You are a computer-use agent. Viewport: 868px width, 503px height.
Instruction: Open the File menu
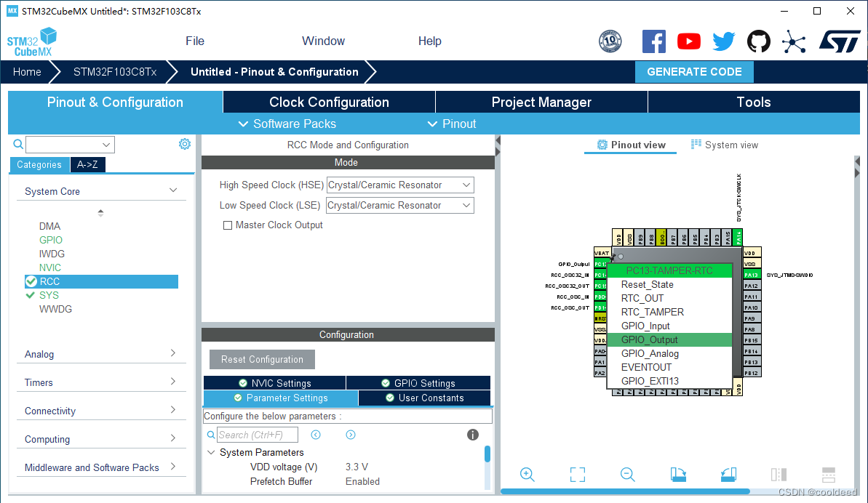coord(195,41)
